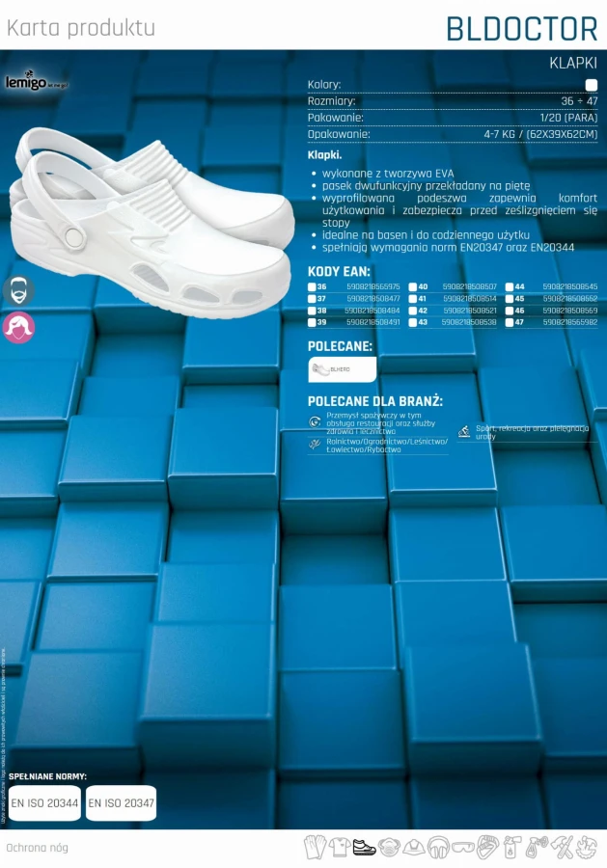Click the agriculture and forestry branch icon
The image size is (607, 868).
[x=315, y=445]
